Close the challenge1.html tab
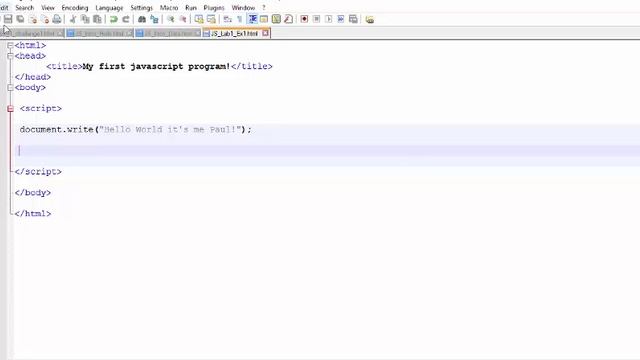 [60, 33]
